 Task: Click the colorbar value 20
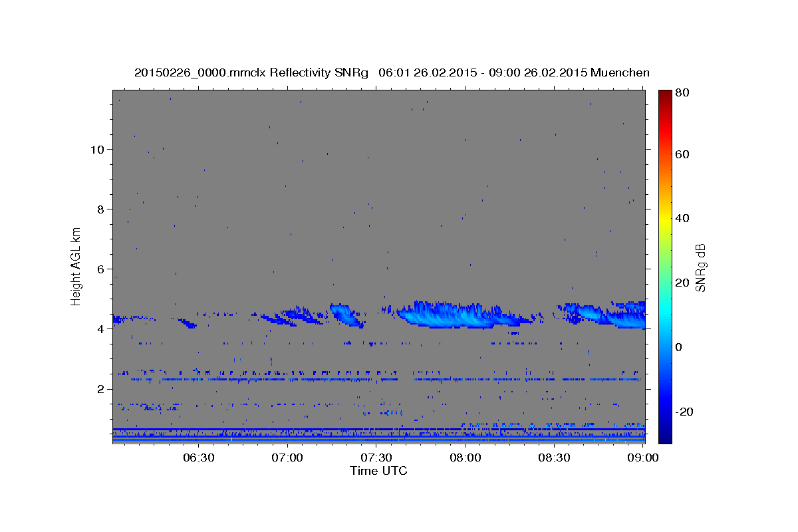point(682,283)
